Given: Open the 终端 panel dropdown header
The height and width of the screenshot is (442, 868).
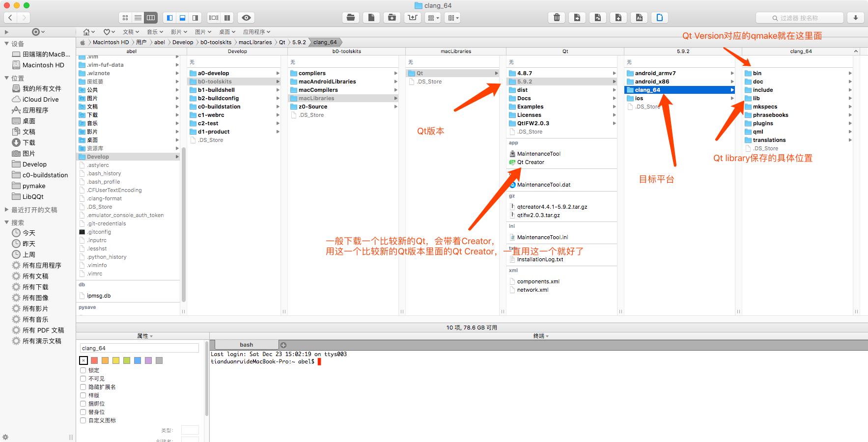Looking at the screenshot, I should 541,336.
